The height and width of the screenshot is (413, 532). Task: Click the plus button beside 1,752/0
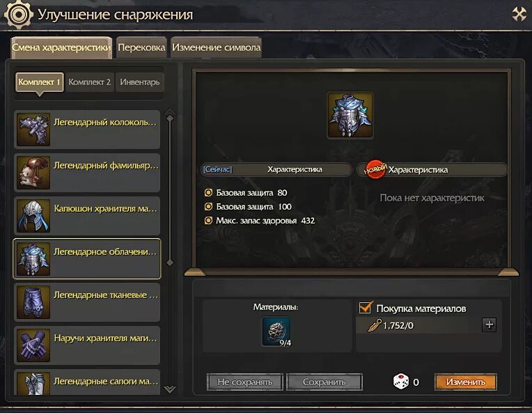point(489,325)
